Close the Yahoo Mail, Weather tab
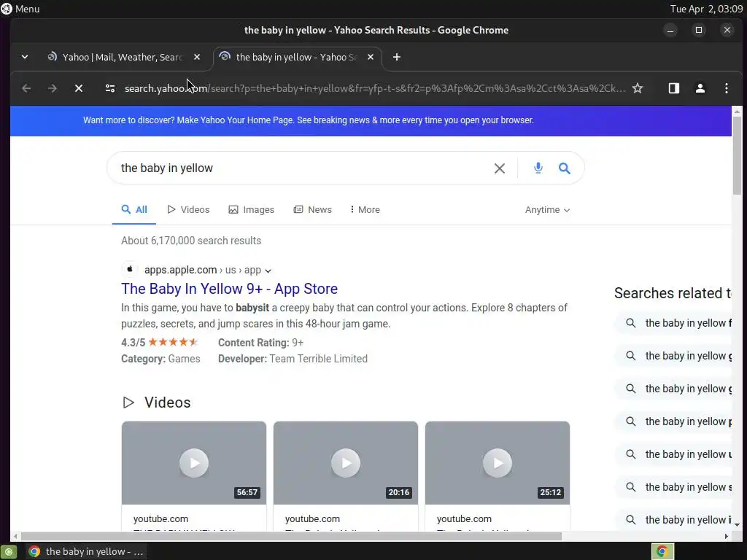 click(x=197, y=57)
